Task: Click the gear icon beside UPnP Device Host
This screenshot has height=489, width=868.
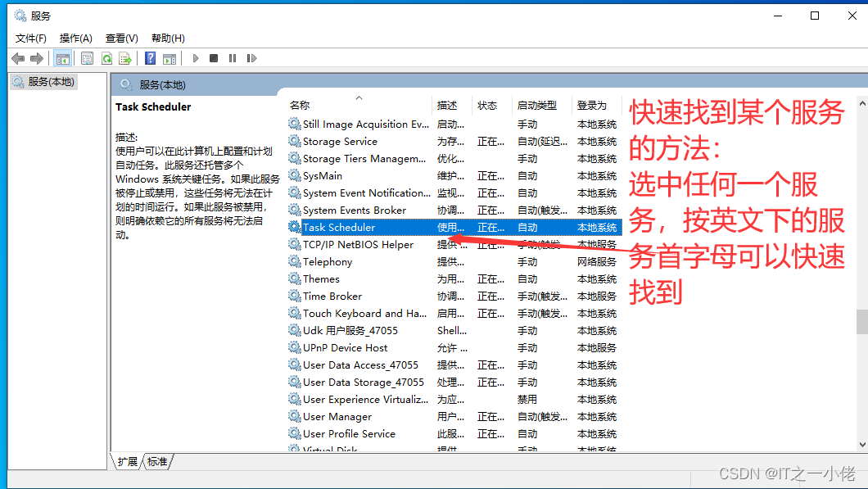Action: click(295, 347)
